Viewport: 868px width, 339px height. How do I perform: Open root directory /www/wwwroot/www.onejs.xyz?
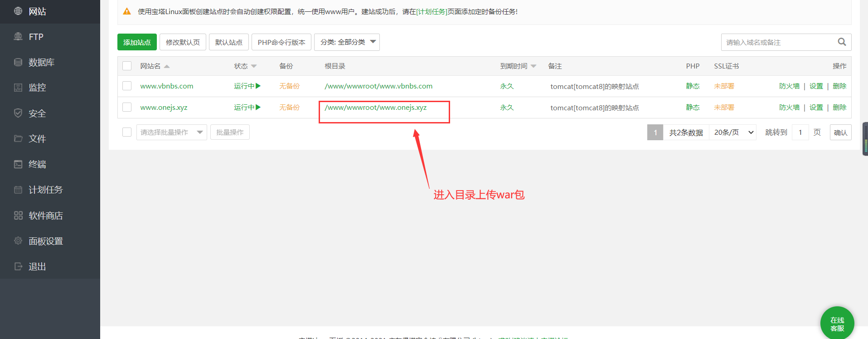[x=376, y=108]
